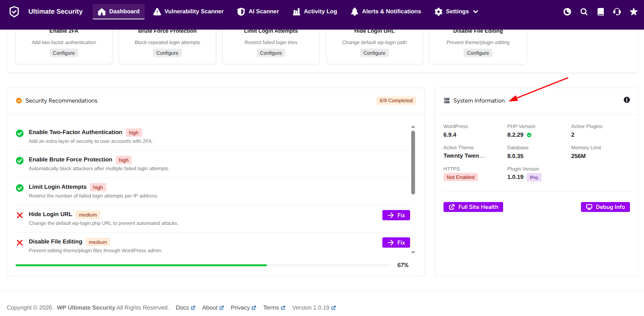This screenshot has width=644, height=316.
Task: Click the System Information heading
Action: tap(479, 101)
